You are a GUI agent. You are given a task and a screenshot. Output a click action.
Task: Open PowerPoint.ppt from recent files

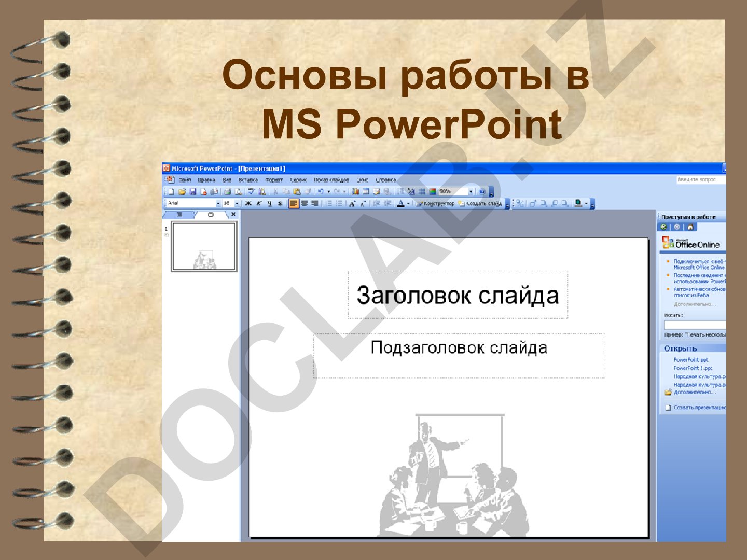point(691,359)
